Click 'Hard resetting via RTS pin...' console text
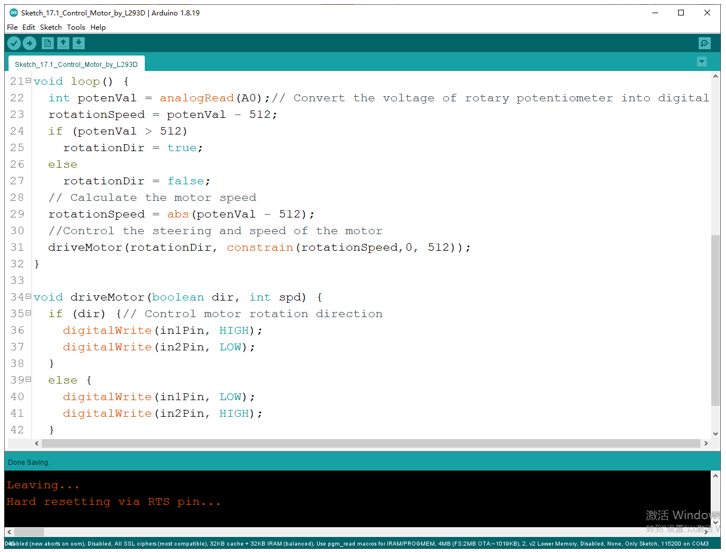 coord(113,502)
